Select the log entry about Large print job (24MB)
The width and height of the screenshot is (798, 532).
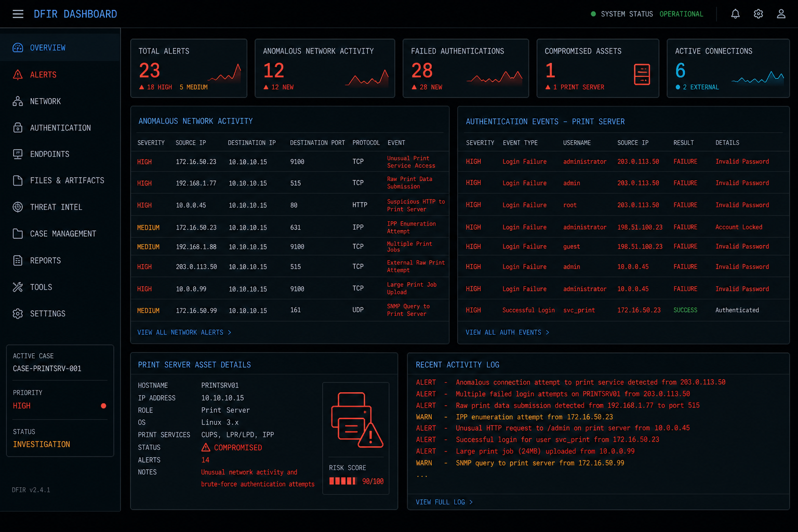[525, 451]
